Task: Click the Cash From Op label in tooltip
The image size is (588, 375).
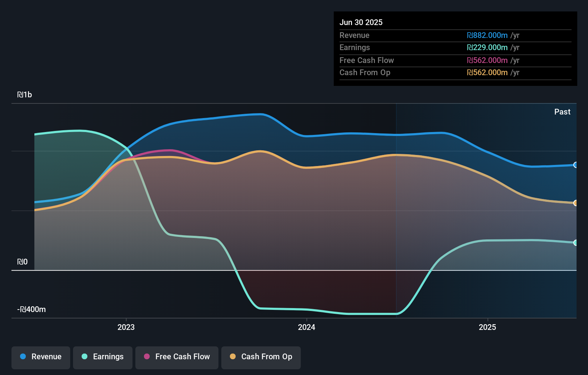Action: click(365, 72)
